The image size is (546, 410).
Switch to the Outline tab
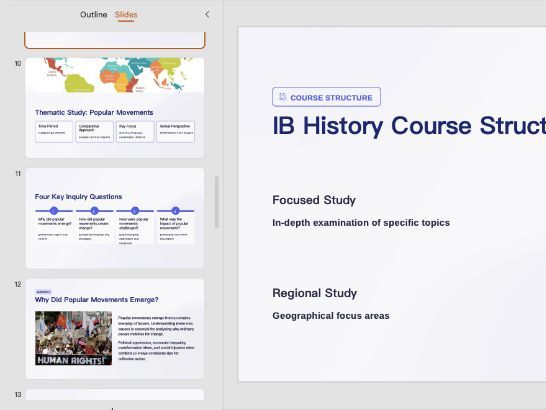click(93, 15)
